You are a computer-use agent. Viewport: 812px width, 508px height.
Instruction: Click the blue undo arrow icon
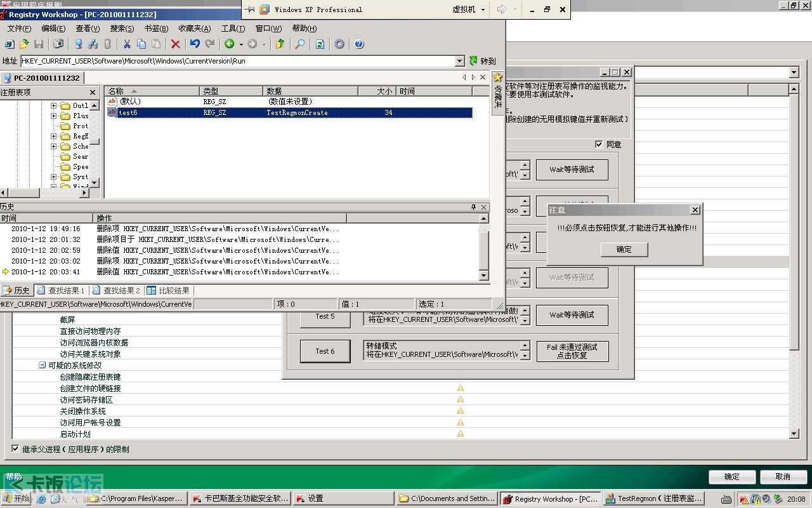pyautogui.click(x=195, y=44)
